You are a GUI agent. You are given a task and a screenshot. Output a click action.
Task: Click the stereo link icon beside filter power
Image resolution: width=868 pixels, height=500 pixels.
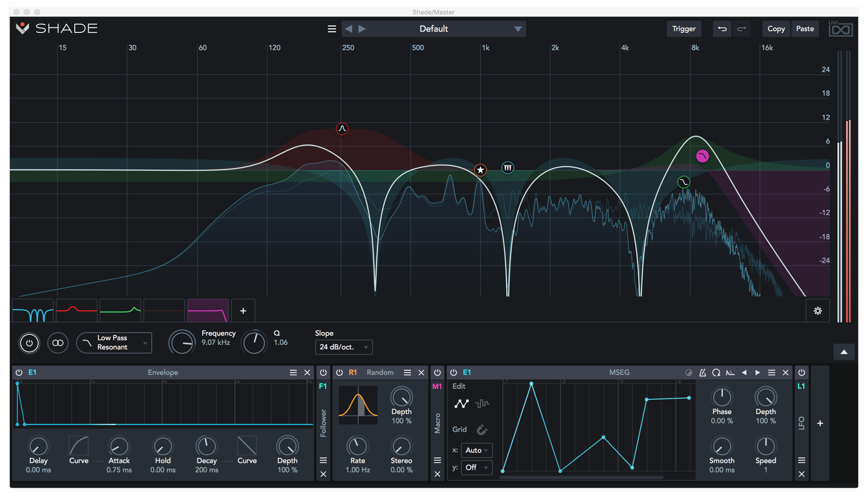pyautogui.click(x=58, y=343)
